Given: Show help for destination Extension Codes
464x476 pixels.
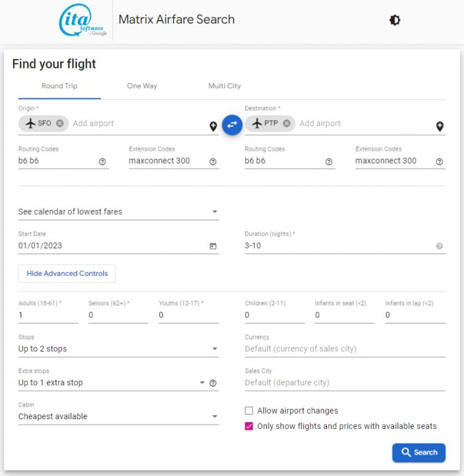Looking at the screenshot, I should [x=440, y=161].
